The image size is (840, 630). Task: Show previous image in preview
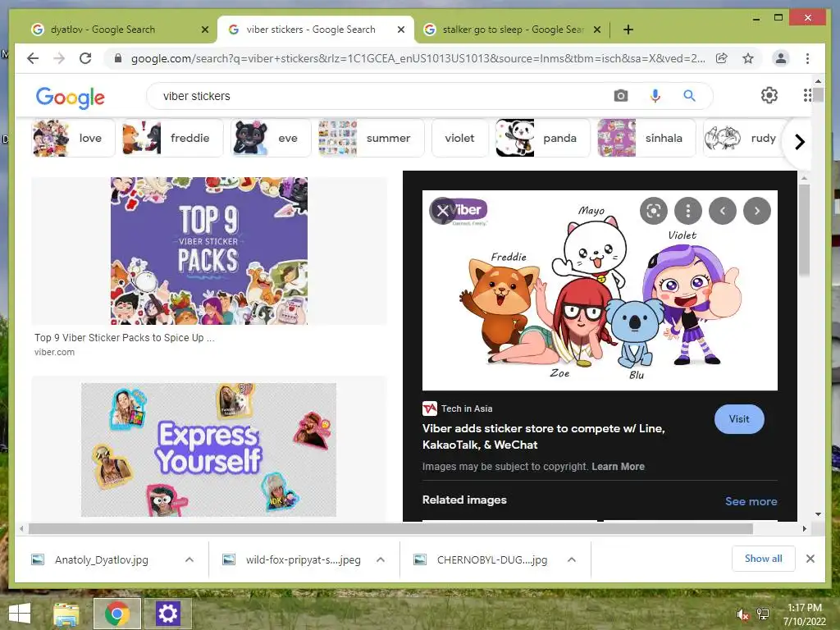point(722,211)
